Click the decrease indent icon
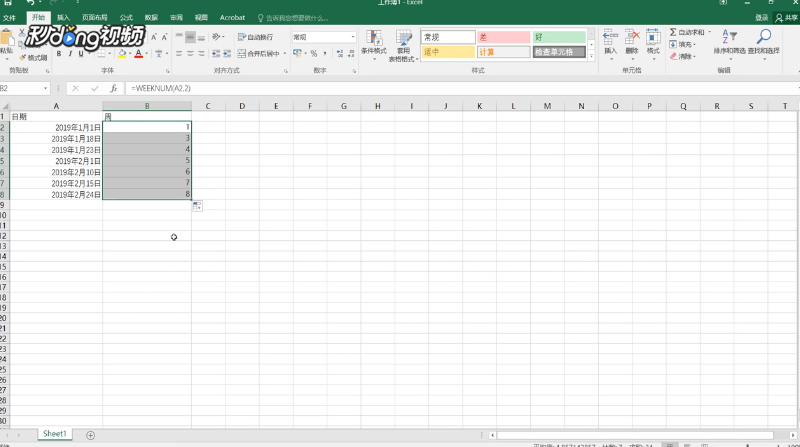 216,54
